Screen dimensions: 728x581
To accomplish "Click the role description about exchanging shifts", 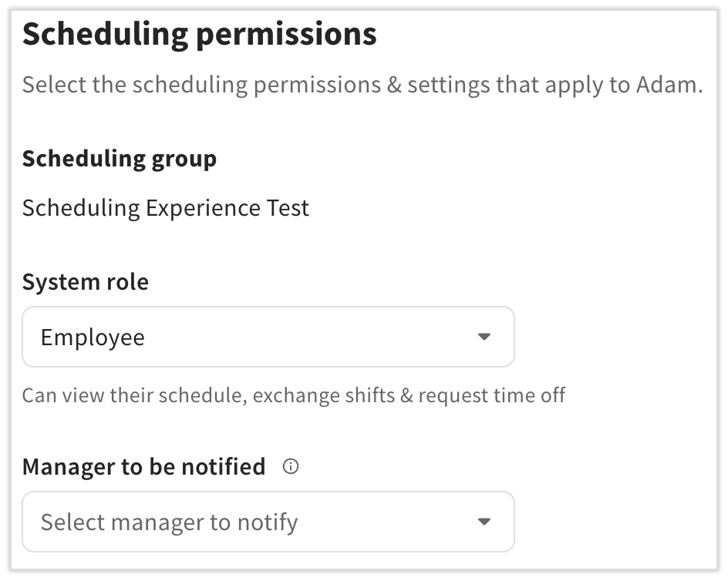I will (293, 396).
